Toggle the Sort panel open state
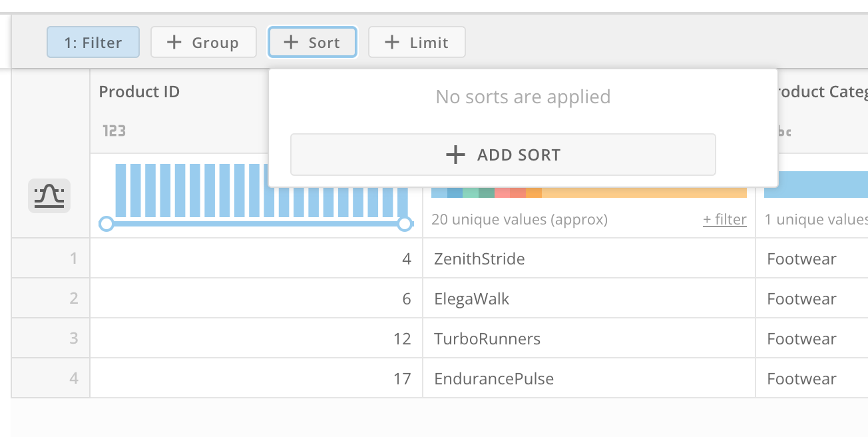 [312, 42]
